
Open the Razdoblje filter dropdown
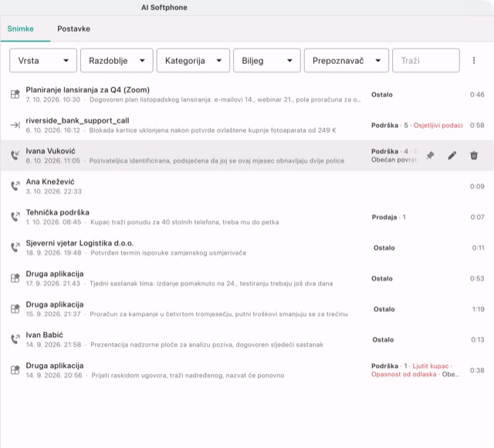click(x=117, y=60)
